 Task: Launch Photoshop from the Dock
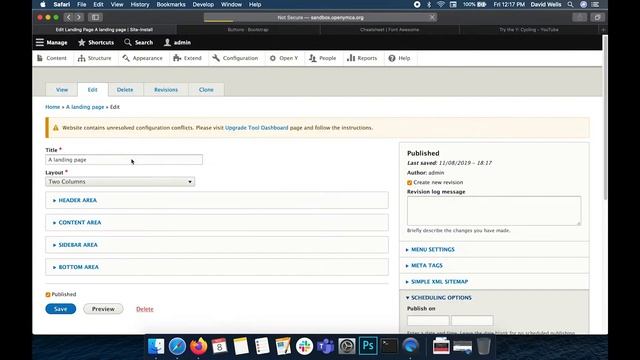point(368,346)
